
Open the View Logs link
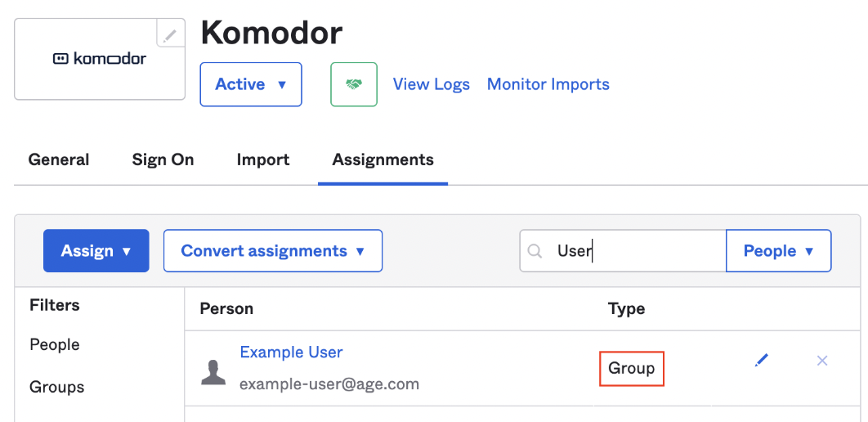coord(432,84)
